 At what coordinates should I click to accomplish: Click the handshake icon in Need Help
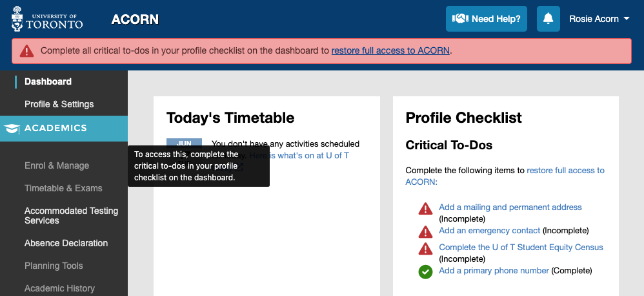tap(460, 19)
